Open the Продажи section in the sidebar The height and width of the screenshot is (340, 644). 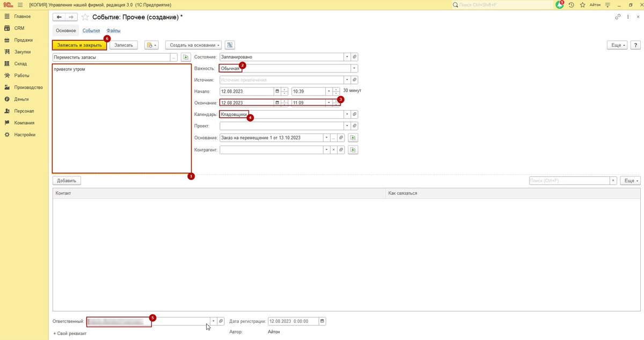[23, 40]
